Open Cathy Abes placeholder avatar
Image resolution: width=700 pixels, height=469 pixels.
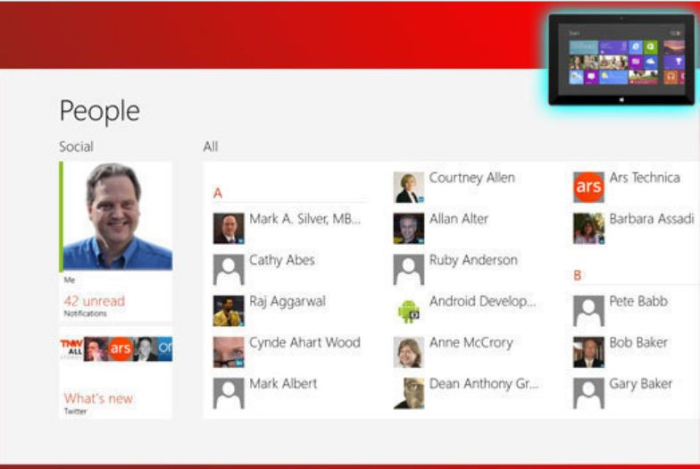coord(229,270)
